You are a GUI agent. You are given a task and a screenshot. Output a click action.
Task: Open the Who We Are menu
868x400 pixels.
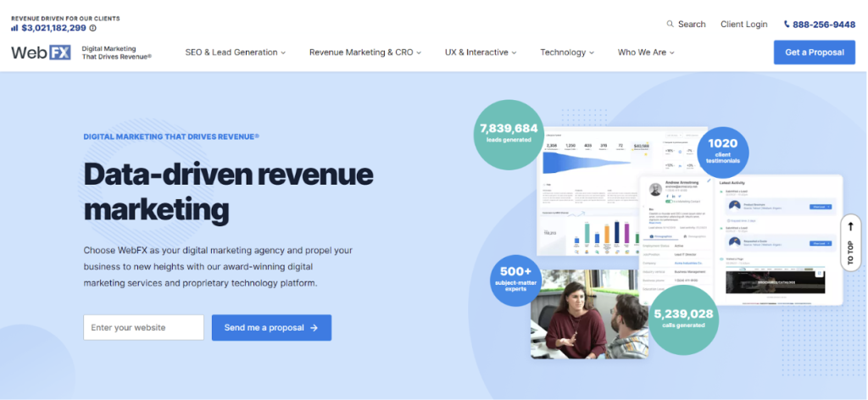[646, 53]
